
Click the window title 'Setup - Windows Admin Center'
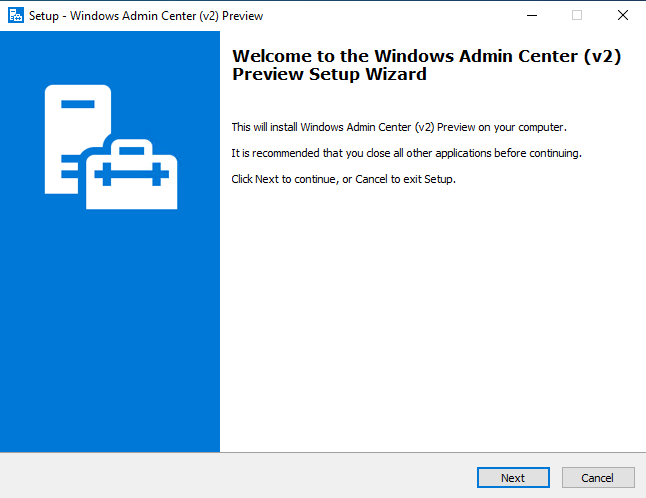pyautogui.click(x=146, y=16)
